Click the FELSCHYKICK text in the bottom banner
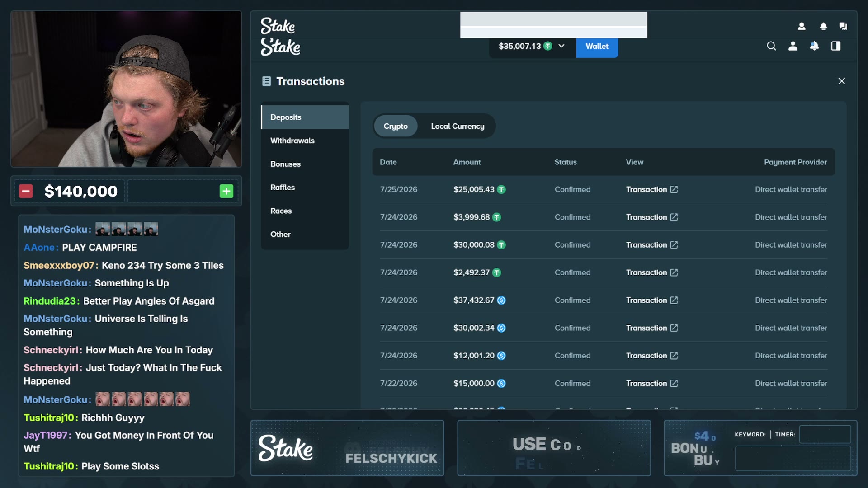The height and width of the screenshot is (488, 868). [392, 458]
